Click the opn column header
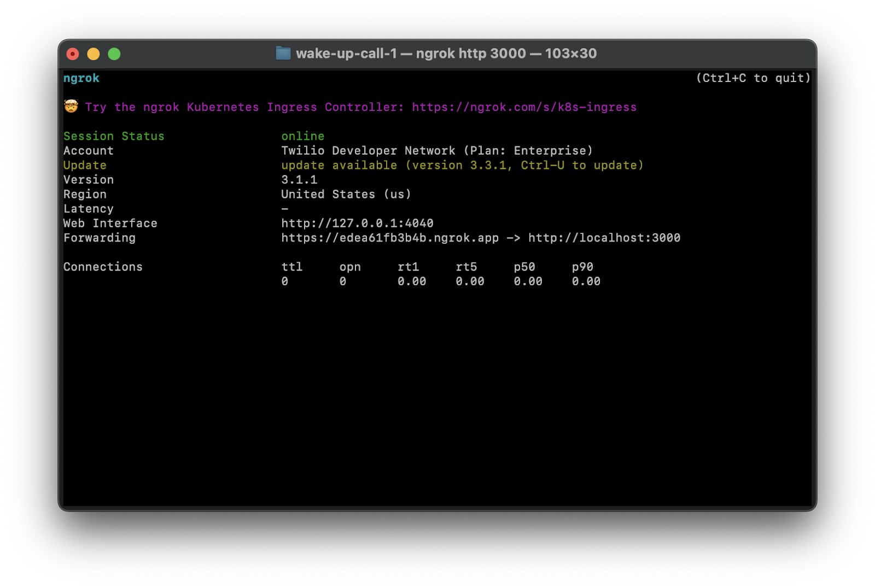The width and height of the screenshot is (875, 588). click(350, 267)
